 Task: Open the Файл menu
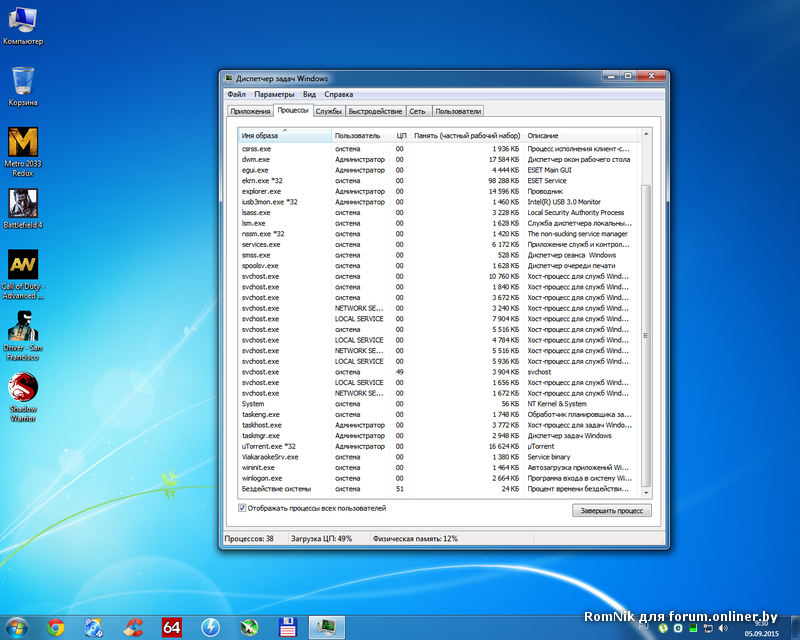click(236, 94)
